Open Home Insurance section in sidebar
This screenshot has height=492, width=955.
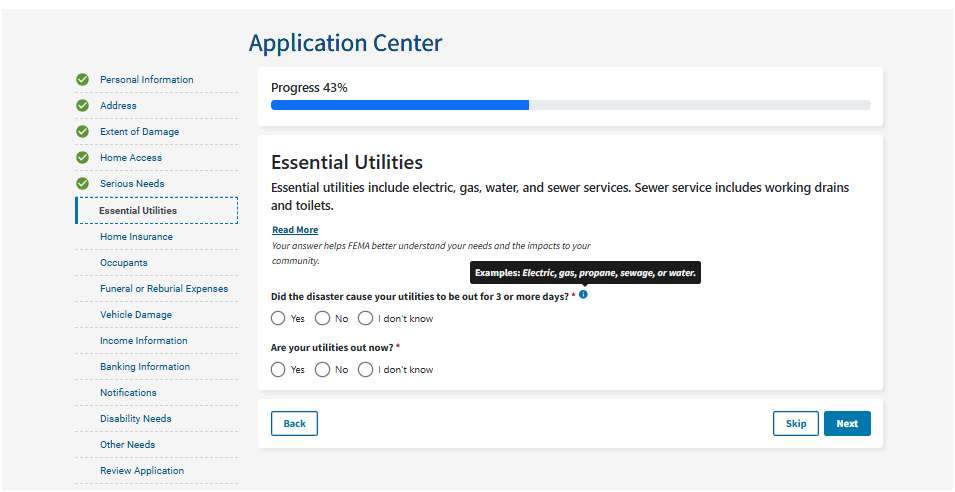click(x=136, y=237)
